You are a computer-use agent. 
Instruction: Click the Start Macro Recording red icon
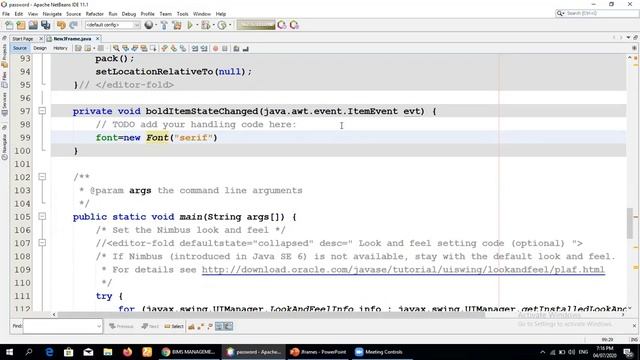click(x=216, y=49)
